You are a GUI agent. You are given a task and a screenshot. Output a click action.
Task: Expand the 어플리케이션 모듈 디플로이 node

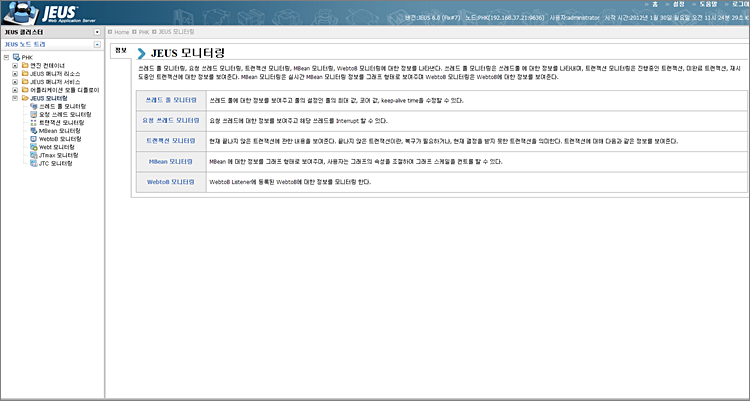click(x=15, y=90)
